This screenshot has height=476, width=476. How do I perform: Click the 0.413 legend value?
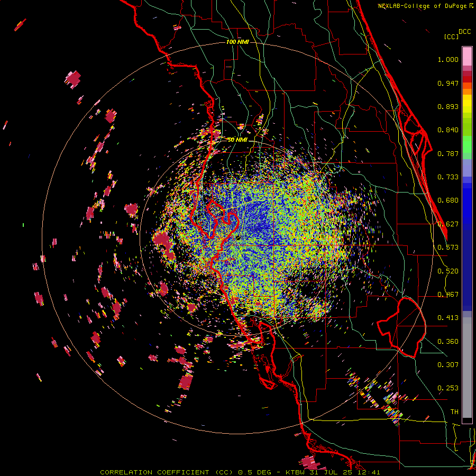448,318
